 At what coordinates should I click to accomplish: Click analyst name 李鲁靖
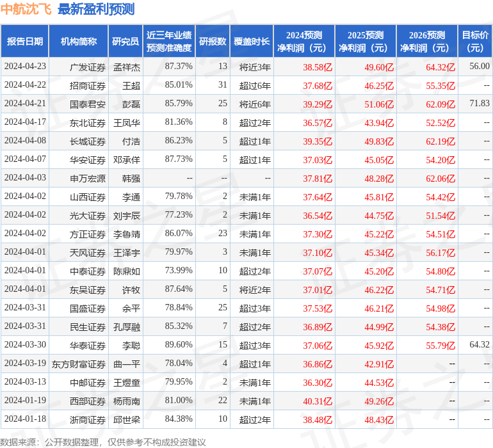point(127,234)
